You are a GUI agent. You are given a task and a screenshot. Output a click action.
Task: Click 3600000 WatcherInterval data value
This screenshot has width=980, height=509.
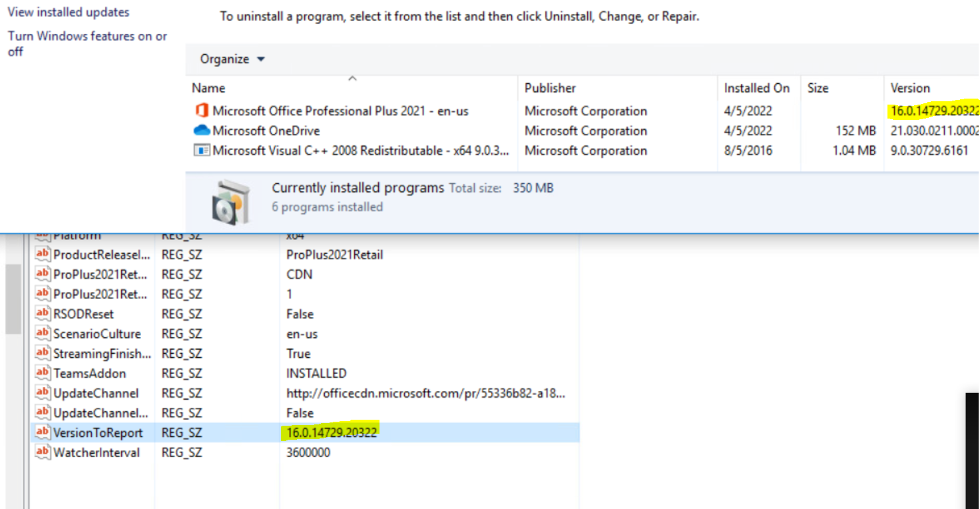click(308, 452)
